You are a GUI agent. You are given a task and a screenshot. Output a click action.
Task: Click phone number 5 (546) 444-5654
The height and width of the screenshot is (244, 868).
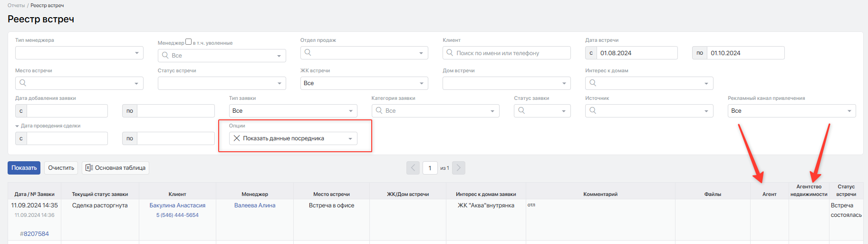coord(177,215)
